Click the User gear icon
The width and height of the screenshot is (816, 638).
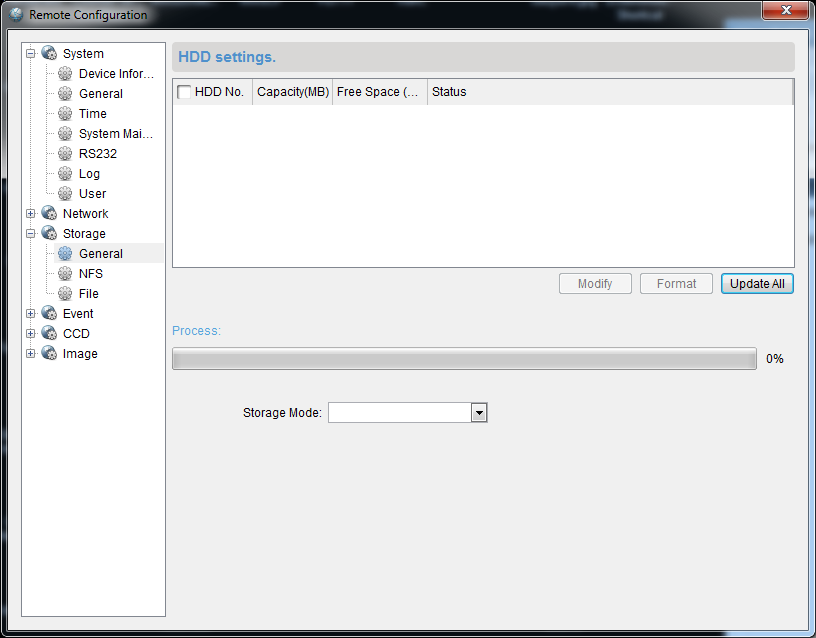[66, 194]
